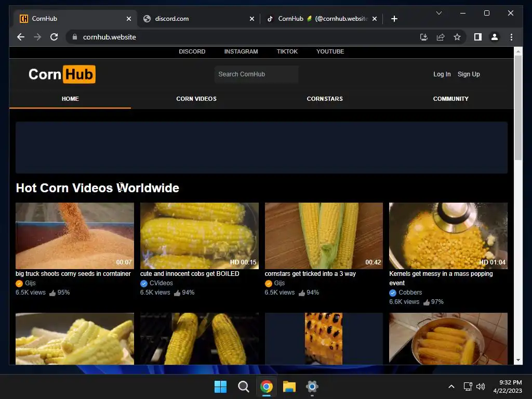The width and height of the screenshot is (532, 399).
Task: Open Settings gear from the taskbar
Action: (312, 387)
